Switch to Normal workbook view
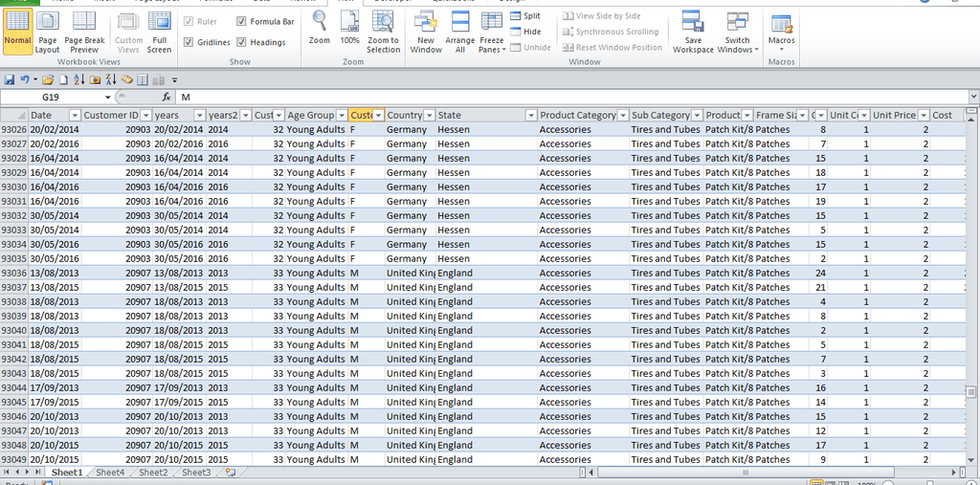The image size is (980, 485). click(17, 33)
